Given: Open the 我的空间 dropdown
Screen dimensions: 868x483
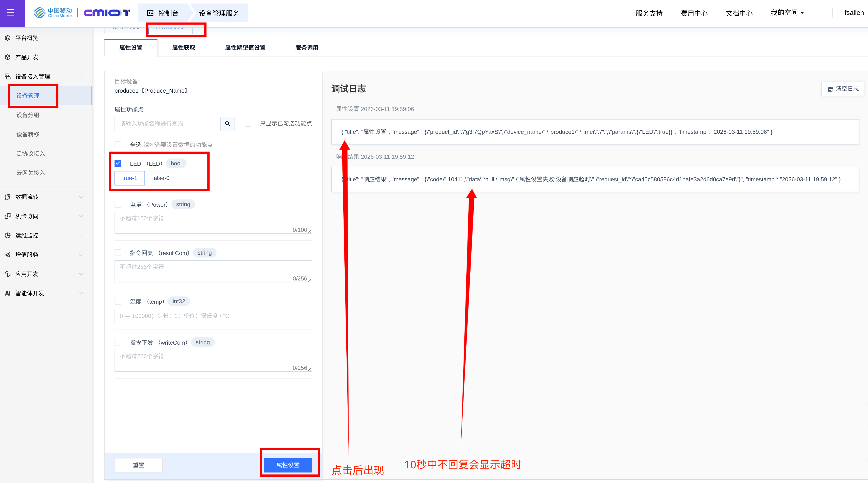Looking at the screenshot, I should click(x=787, y=13).
